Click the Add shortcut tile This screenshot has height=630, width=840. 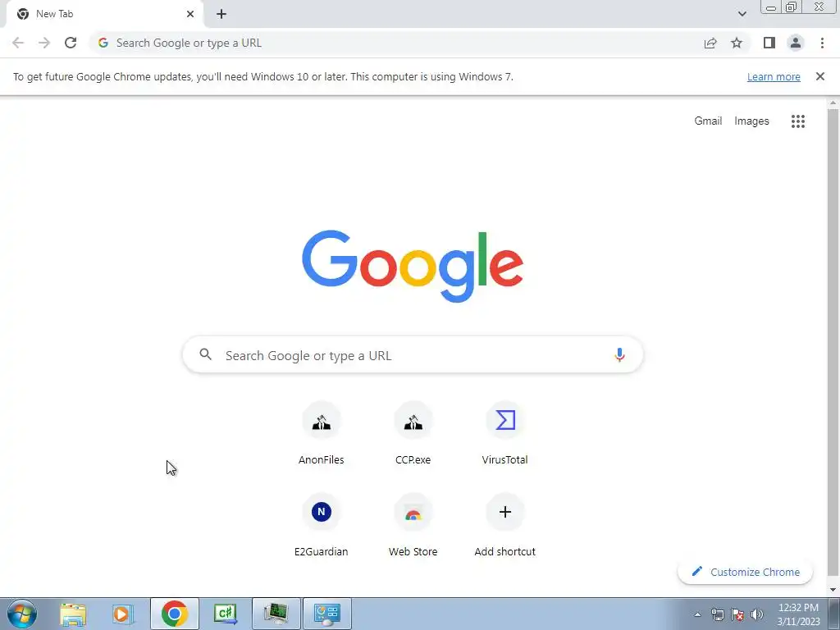coord(504,525)
